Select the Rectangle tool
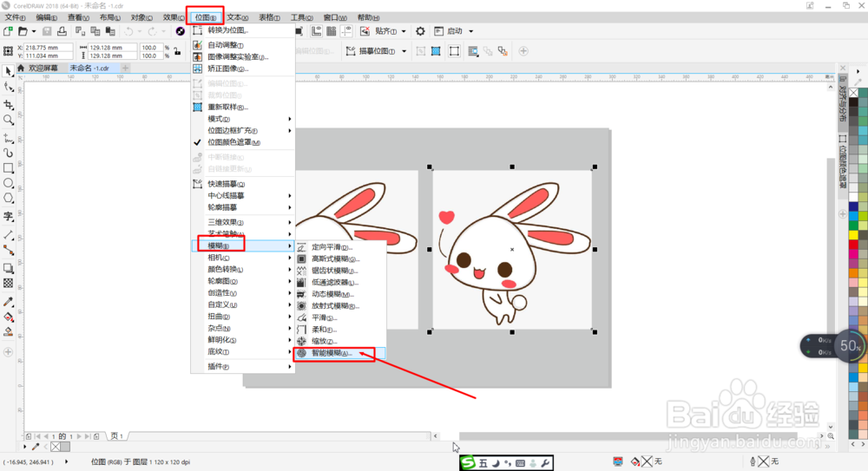This screenshot has width=868, height=471. point(9,167)
